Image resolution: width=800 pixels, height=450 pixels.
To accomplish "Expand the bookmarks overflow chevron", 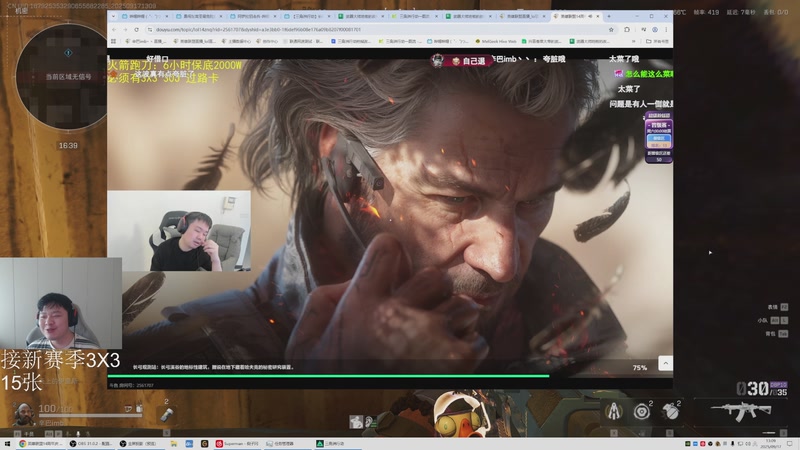I will tap(634, 41).
